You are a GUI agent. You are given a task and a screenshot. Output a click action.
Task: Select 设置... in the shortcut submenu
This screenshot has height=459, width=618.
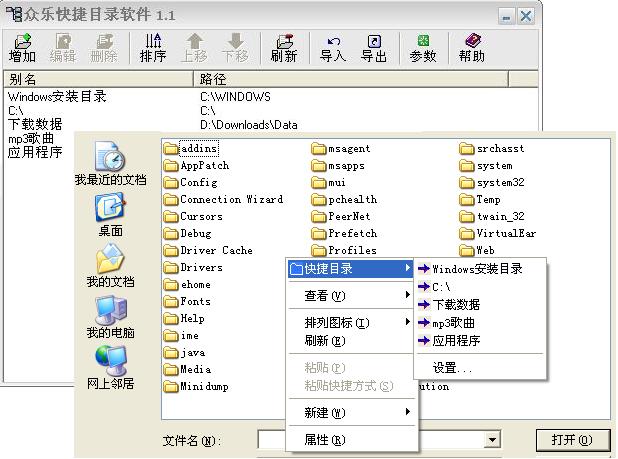[452, 368]
